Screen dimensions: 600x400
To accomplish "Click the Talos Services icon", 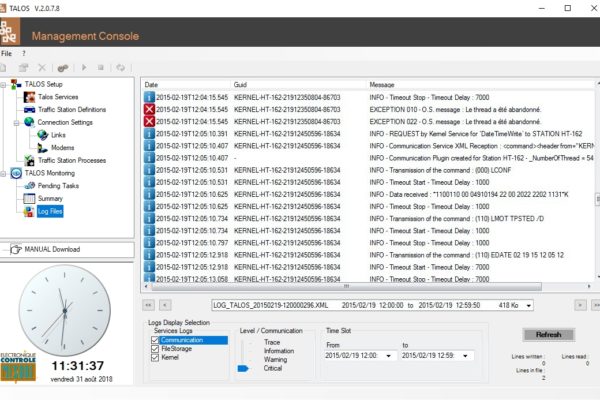I will pyautogui.click(x=29, y=97).
